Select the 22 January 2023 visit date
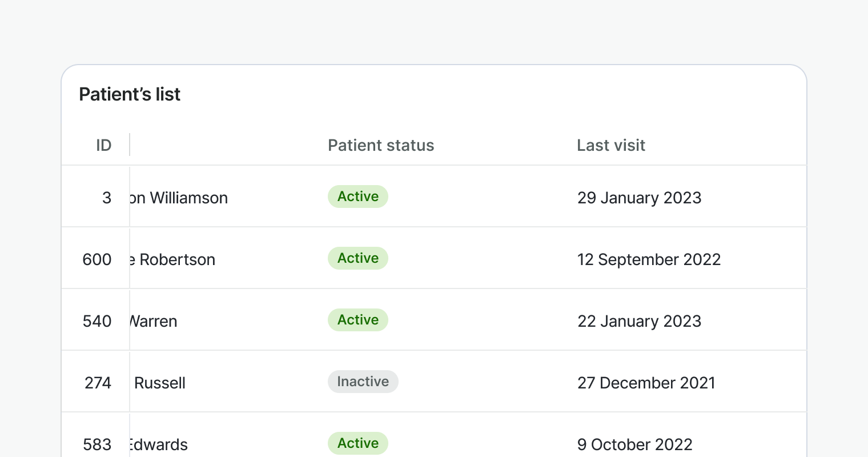 point(640,321)
